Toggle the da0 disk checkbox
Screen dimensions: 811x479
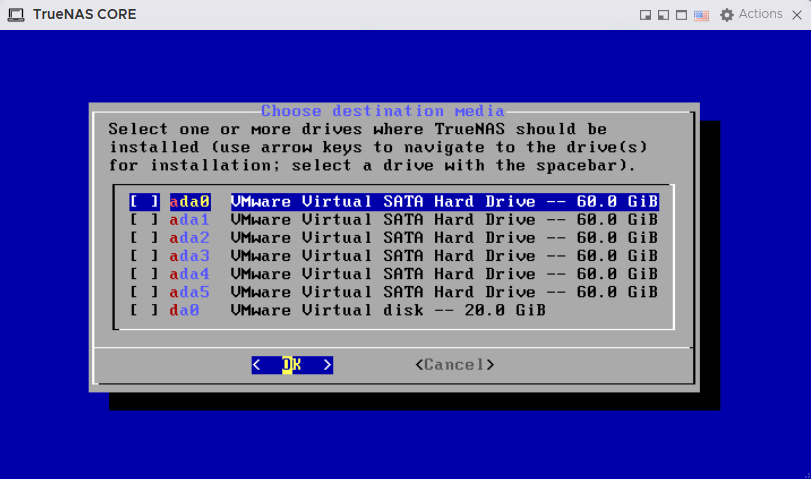pos(144,310)
